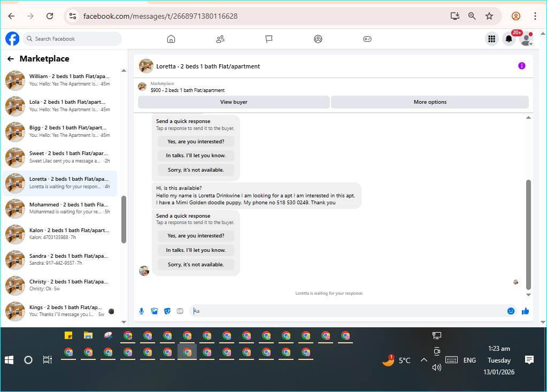Reload the page
Screen dimensions: 547x392
pyautogui.click(x=50, y=16)
